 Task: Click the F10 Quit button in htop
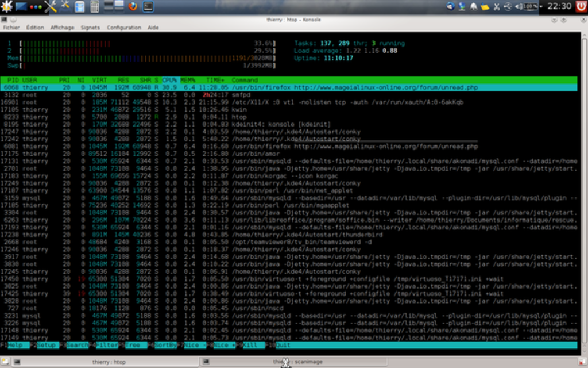pos(278,345)
